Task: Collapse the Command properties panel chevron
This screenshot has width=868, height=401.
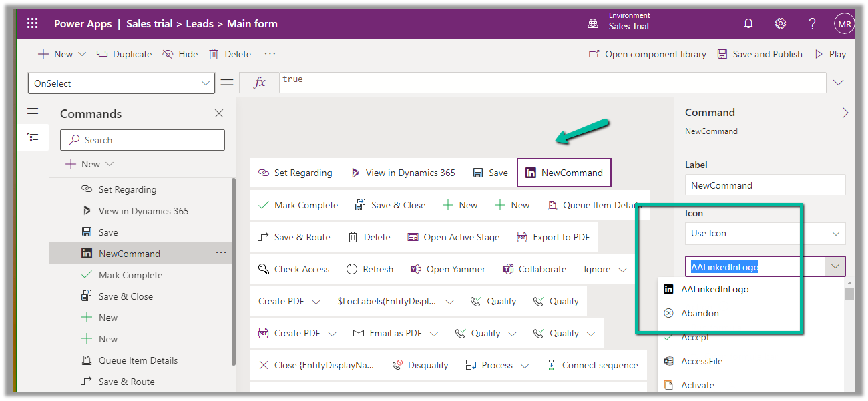Action: pyautogui.click(x=845, y=113)
